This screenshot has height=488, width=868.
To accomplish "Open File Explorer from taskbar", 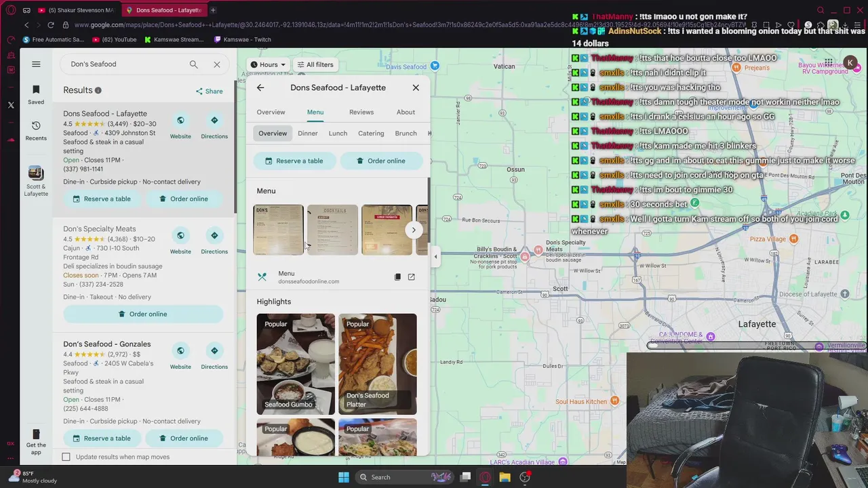I will click(x=505, y=477).
